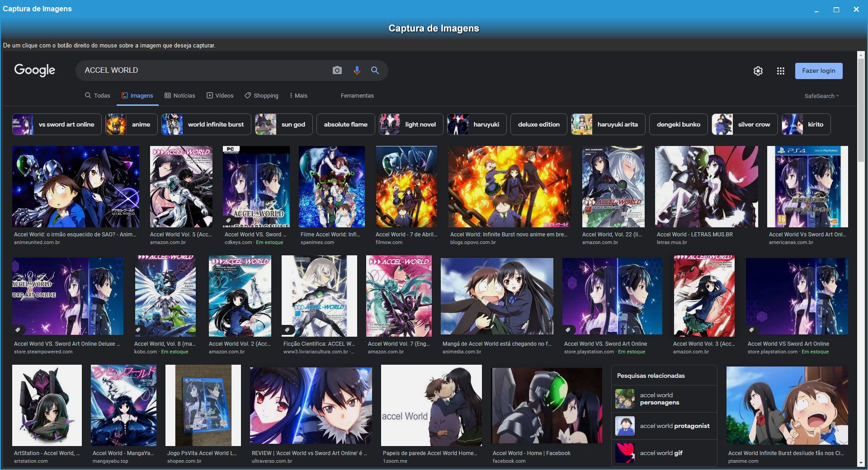The width and height of the screenshot is (868, 470).
Task: Click the Fazer login button
Action: pyautogui.click(x=819, y=71)
